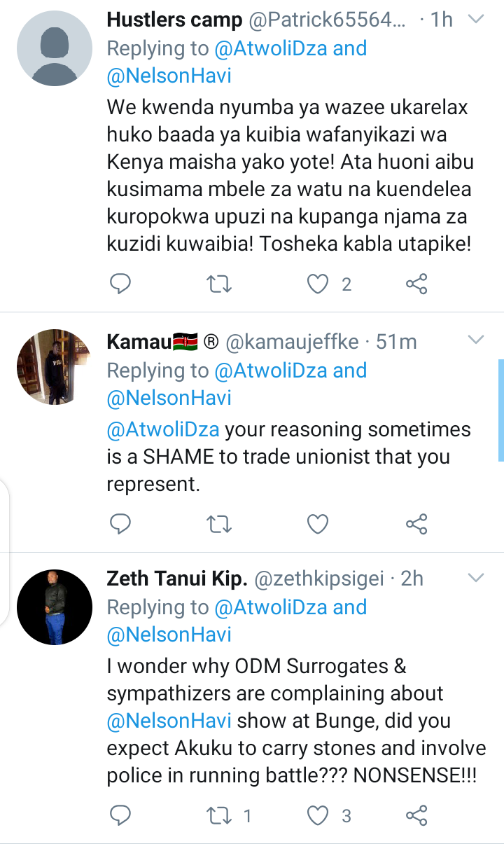Share the Hustlers camp tweet
This screenshot has height=844, width=504.
[x=416, y=284]
